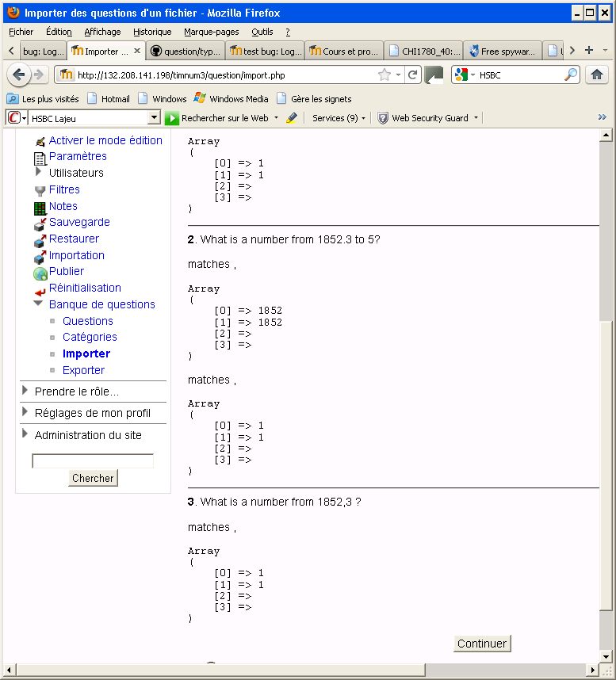Open the tab list dropdown arrow
Screen dimensions: 616x680
605,50
